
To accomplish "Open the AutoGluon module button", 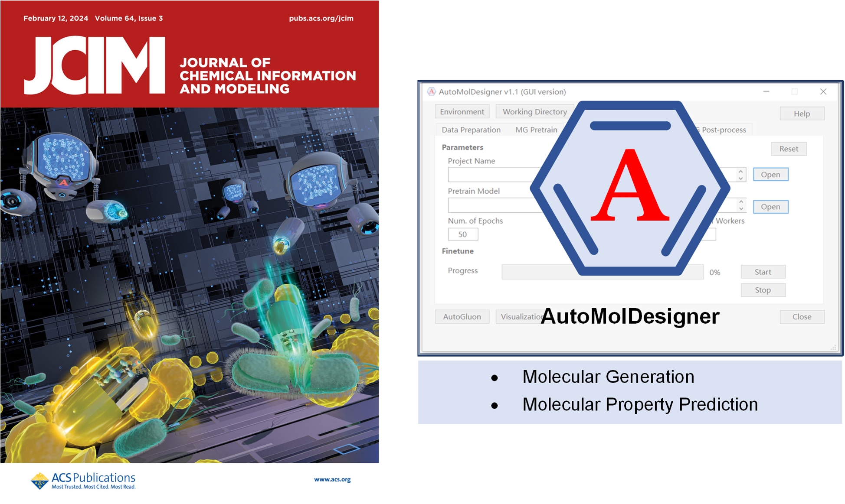I will (462, 317).
